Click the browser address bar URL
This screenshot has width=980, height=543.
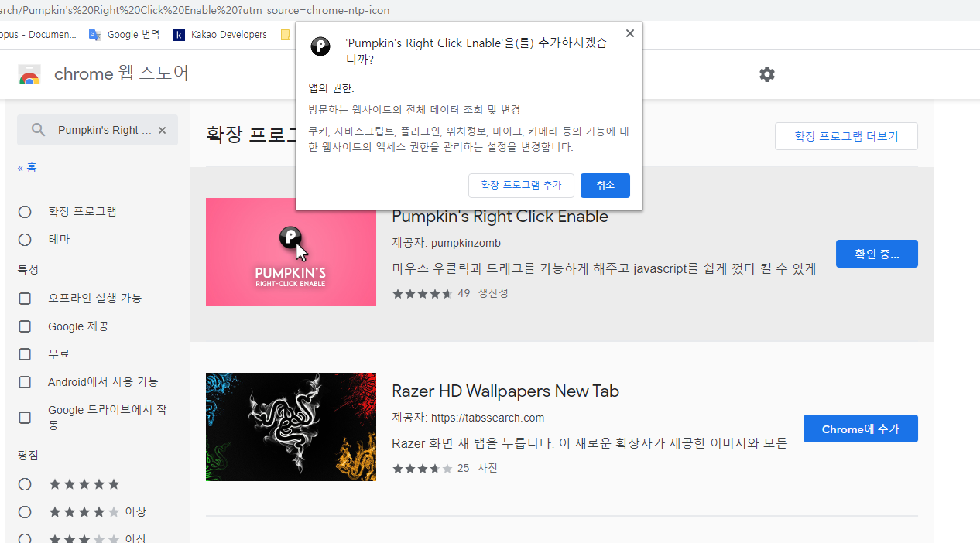pyautogui.click(x=195, y=10)
